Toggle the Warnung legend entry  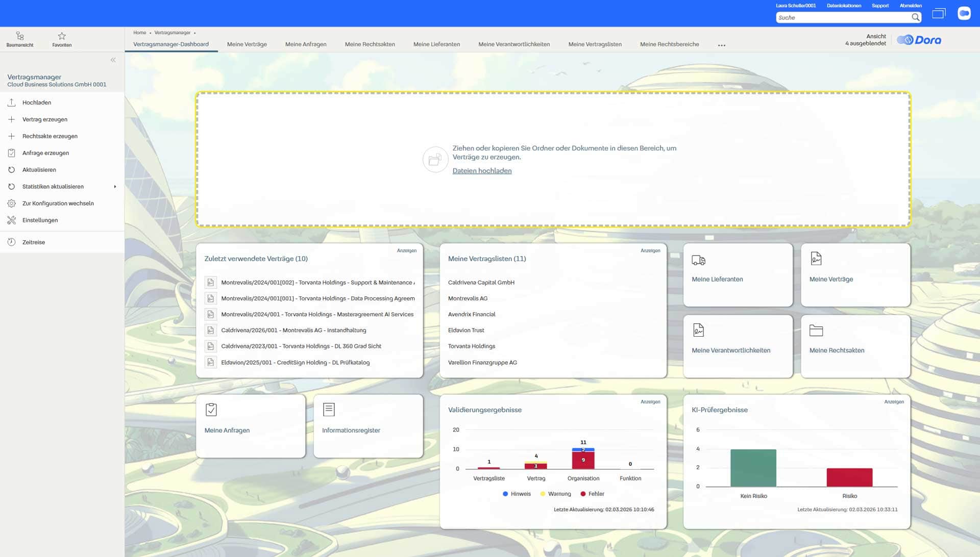[x=555, y=494]
